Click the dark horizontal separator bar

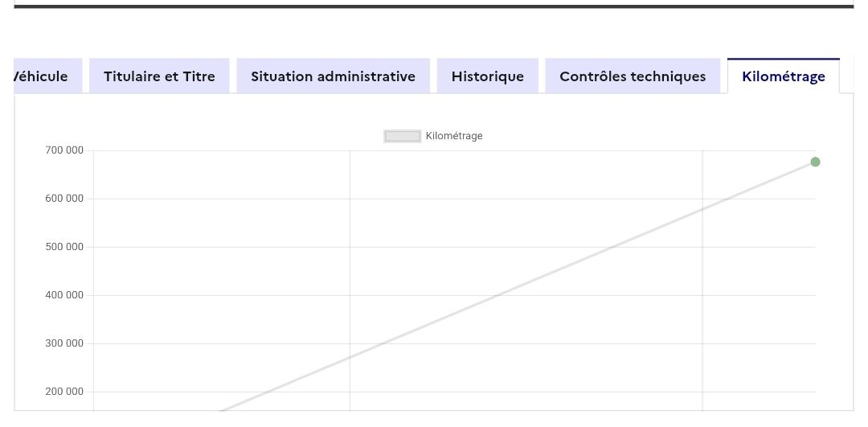coord(434,6)
